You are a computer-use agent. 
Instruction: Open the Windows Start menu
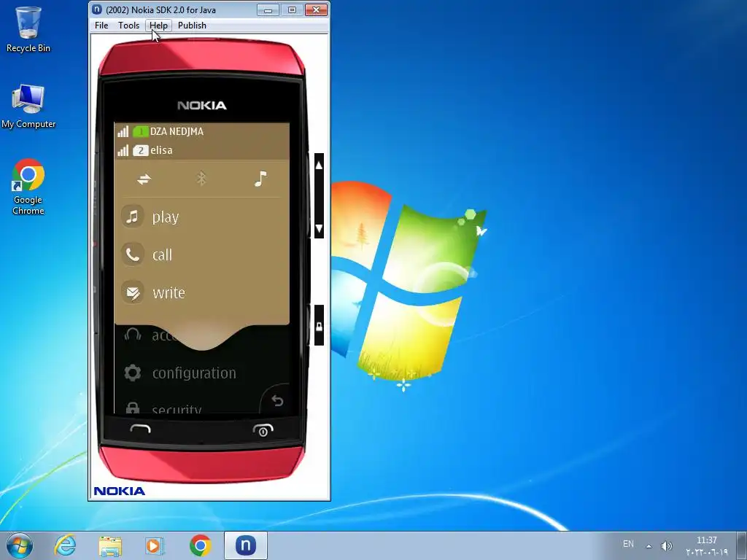click(20, 545)
